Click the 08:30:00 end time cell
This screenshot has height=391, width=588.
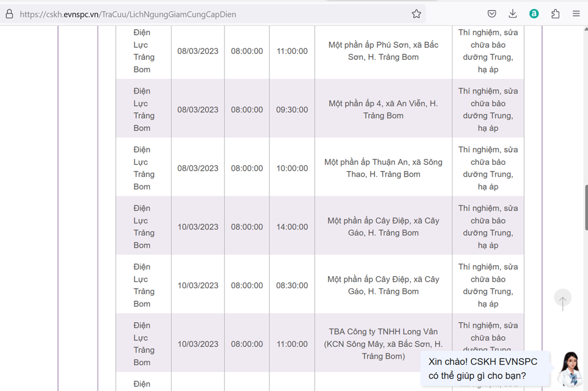292,285
